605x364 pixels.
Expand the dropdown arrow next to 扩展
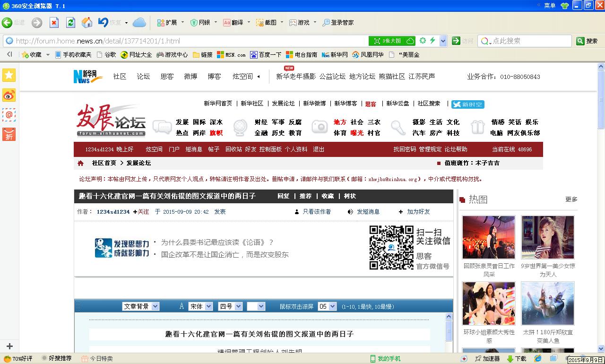pos(182,22)
